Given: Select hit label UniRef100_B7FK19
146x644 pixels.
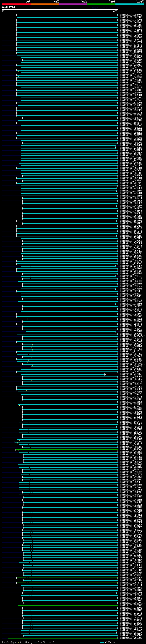Looking at the screenshot, I should (131, 407).
